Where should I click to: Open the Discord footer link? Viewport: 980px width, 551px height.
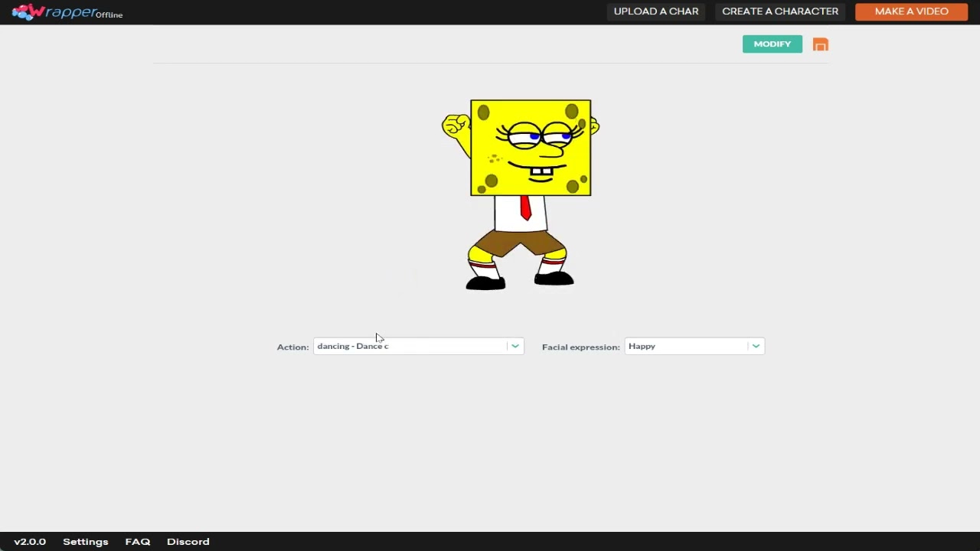click(x=188, y=542)
